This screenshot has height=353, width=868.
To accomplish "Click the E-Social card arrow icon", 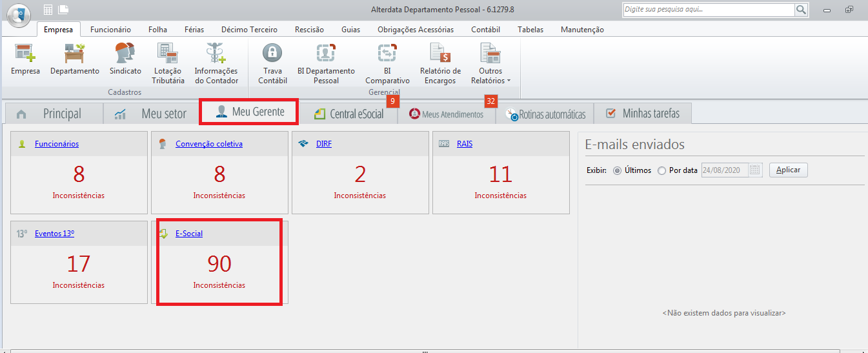I will click(163, 234).
